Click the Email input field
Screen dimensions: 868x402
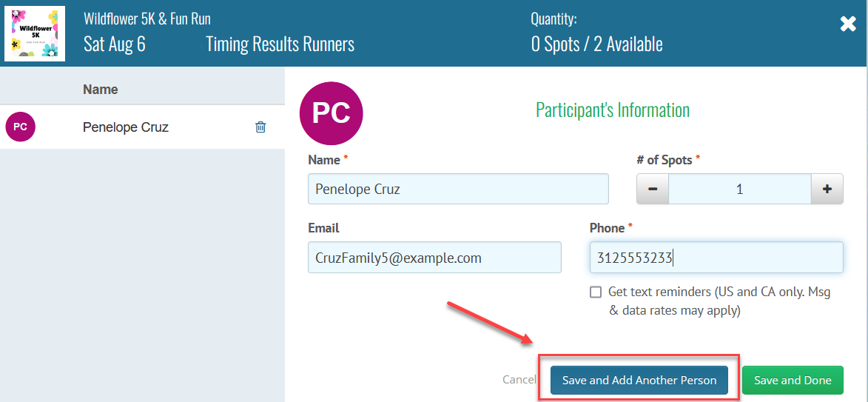[x=434, y=258]
